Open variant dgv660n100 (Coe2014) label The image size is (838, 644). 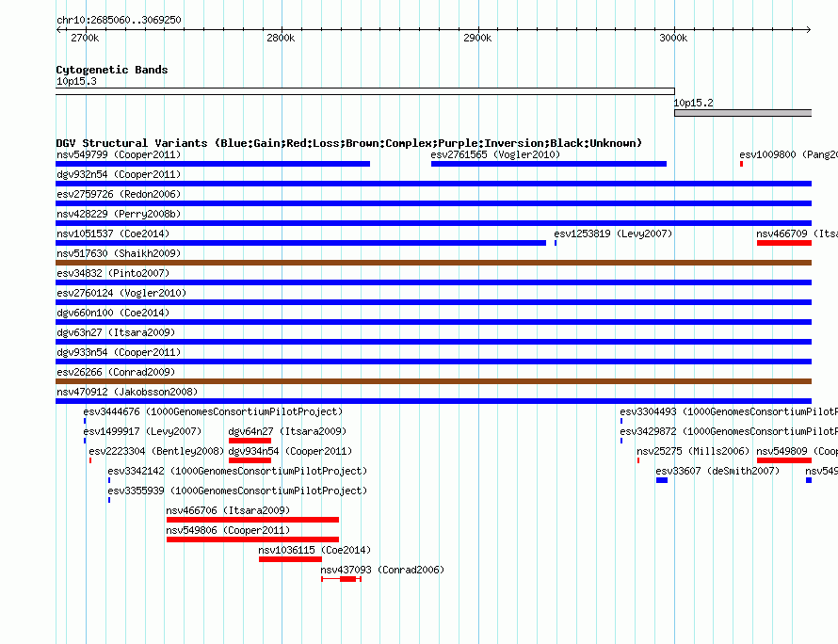113,313
